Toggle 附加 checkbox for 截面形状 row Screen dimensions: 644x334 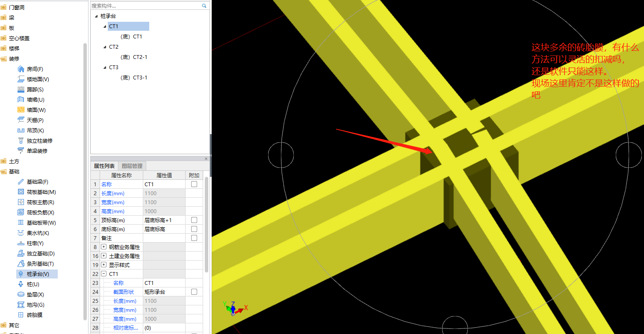click(194, 292)
